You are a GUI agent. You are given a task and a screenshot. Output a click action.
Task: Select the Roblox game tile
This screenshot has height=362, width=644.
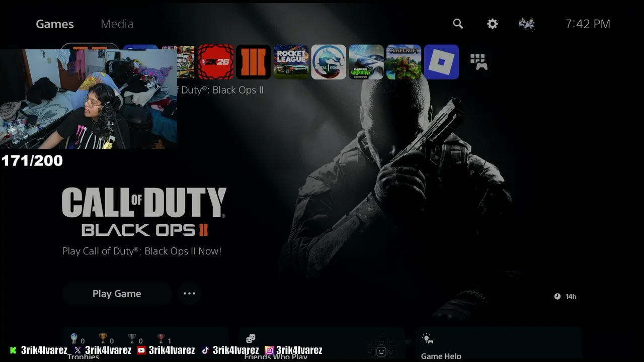pyautogui.click(x=441, y=62)
